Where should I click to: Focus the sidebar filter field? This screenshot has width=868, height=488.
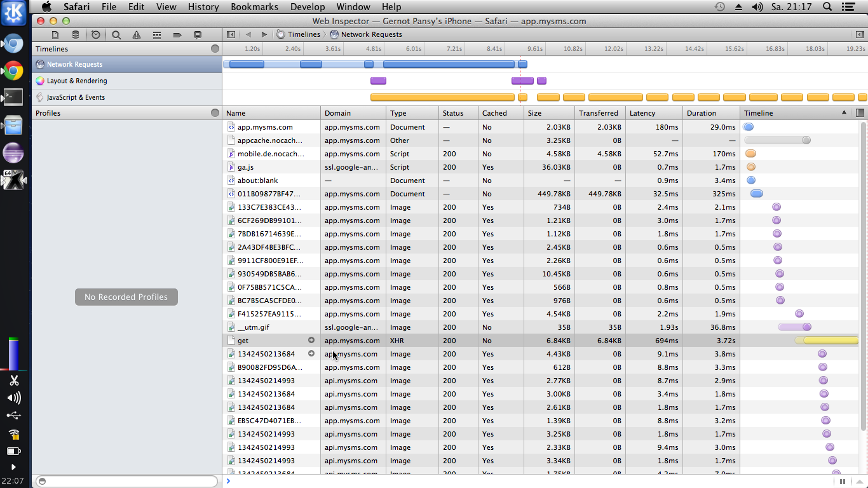[x=126, y=481]
